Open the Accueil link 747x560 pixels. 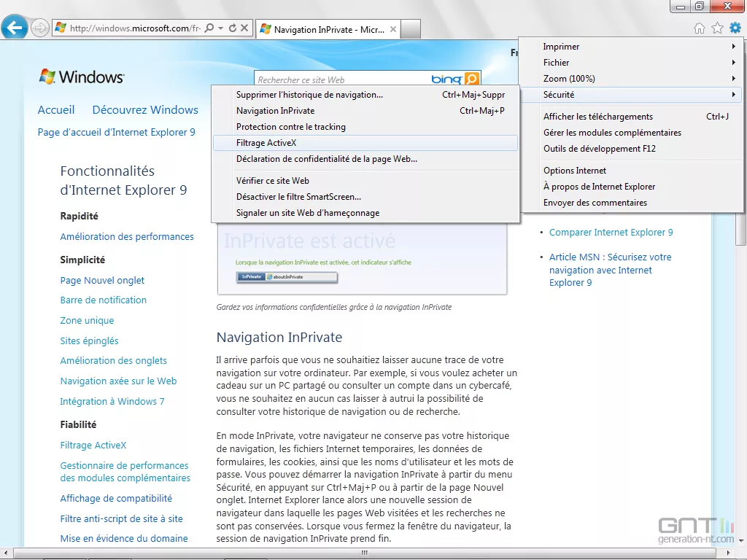click(x=56, y=110)
